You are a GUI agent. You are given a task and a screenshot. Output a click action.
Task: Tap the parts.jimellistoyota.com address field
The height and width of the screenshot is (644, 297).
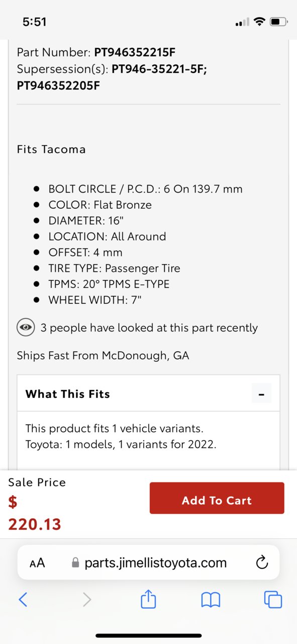point(148,562)
